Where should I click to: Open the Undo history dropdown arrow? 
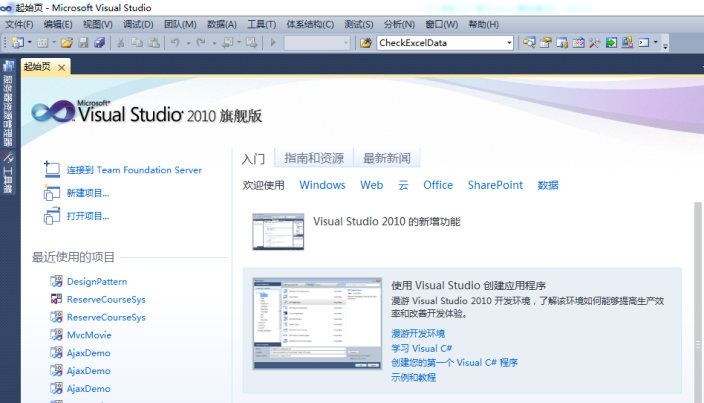pos(189,43)
